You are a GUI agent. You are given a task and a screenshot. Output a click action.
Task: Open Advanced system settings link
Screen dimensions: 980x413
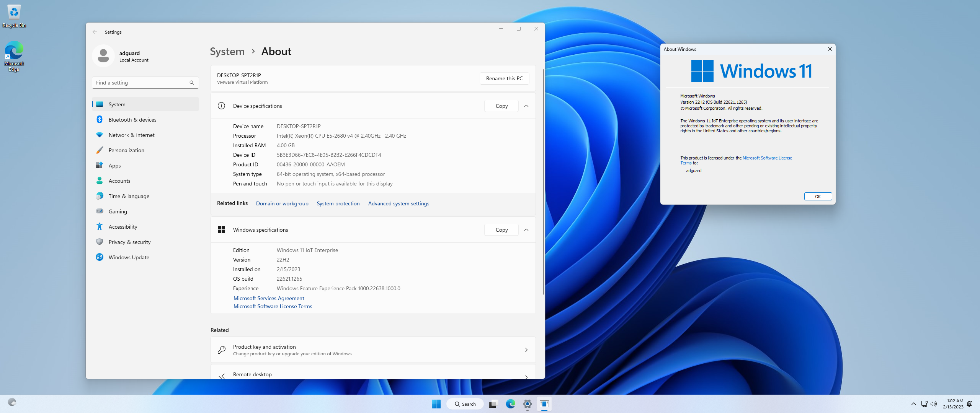coord(399,203)
